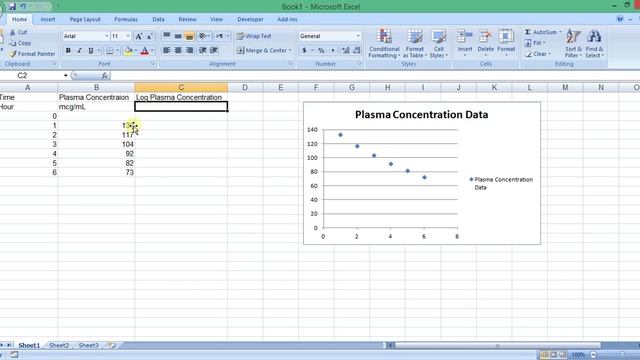Select column C header

181,87
